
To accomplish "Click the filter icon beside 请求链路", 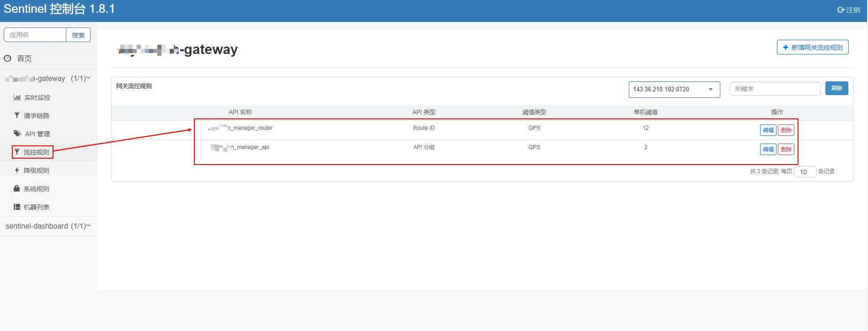I will point(17,115).
